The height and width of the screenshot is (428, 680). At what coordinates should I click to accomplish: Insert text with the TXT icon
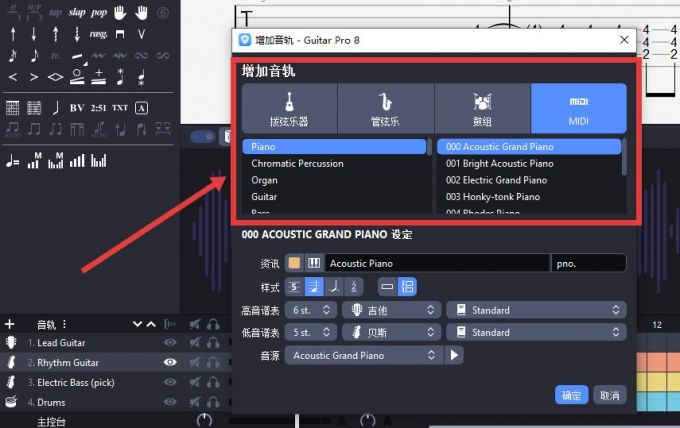click(120, 108)
